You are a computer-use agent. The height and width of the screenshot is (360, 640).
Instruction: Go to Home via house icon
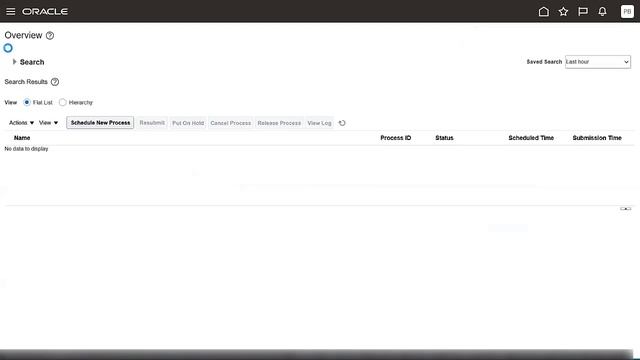tap(544, 11)
